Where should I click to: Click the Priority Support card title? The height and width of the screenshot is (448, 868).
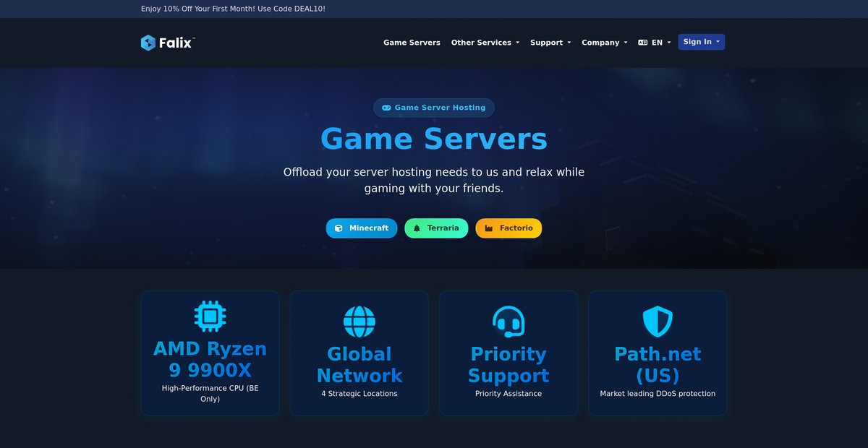tap(509, 365)
